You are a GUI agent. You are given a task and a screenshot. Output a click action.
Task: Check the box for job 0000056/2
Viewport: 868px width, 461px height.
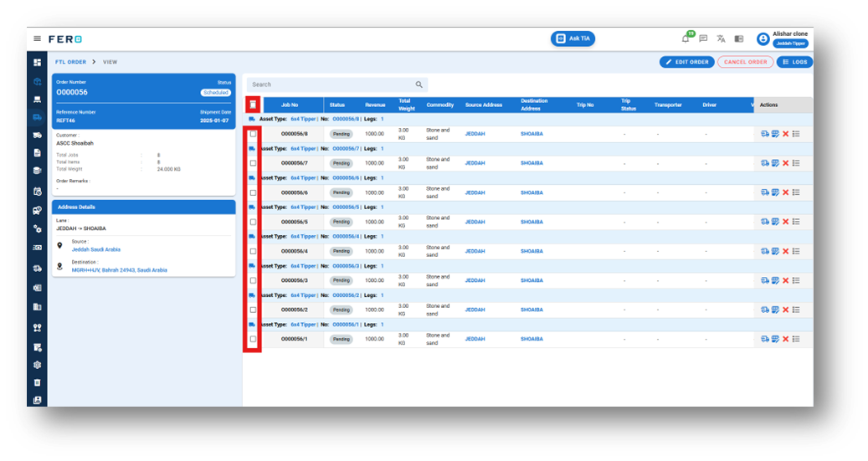[x=253, y=310]
